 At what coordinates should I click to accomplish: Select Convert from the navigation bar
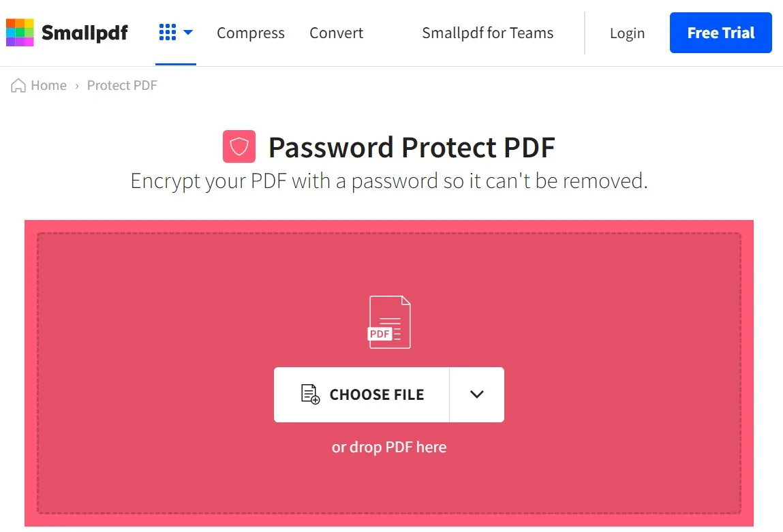pos(336,33)
